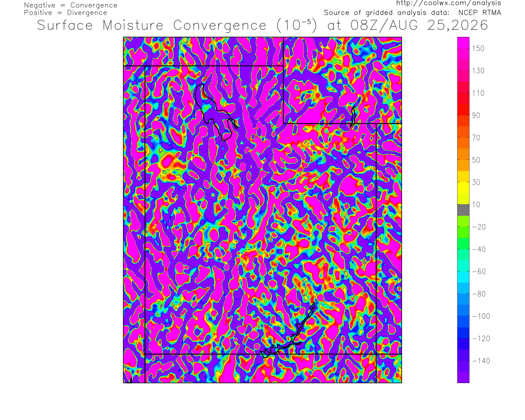This screenshot has height=420, width=525.
Task: Click the magenta color at top of colorbar
Action: (463, 43)
